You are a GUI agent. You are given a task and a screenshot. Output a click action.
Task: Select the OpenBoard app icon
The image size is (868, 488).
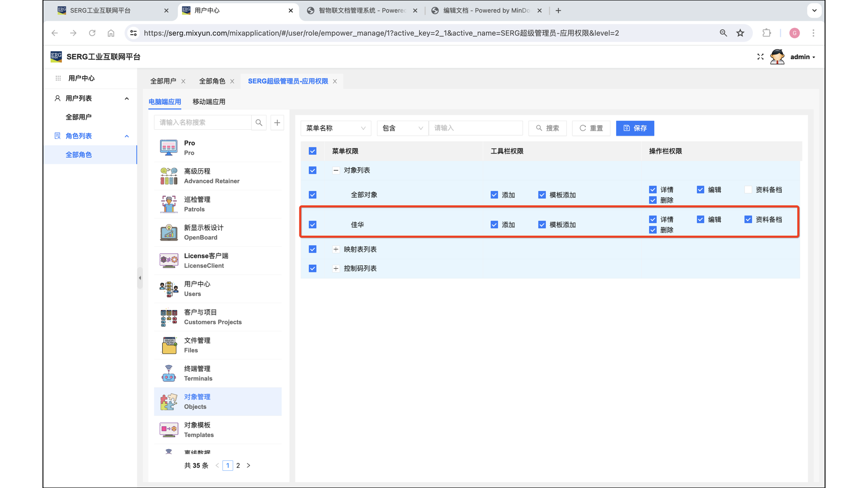169,232
